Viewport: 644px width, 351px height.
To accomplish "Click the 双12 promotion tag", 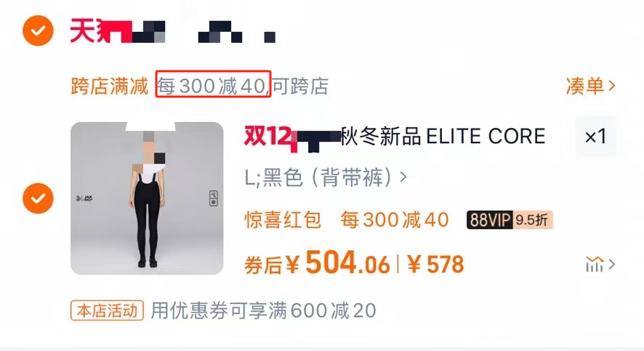I will click(x=269, y=137).
